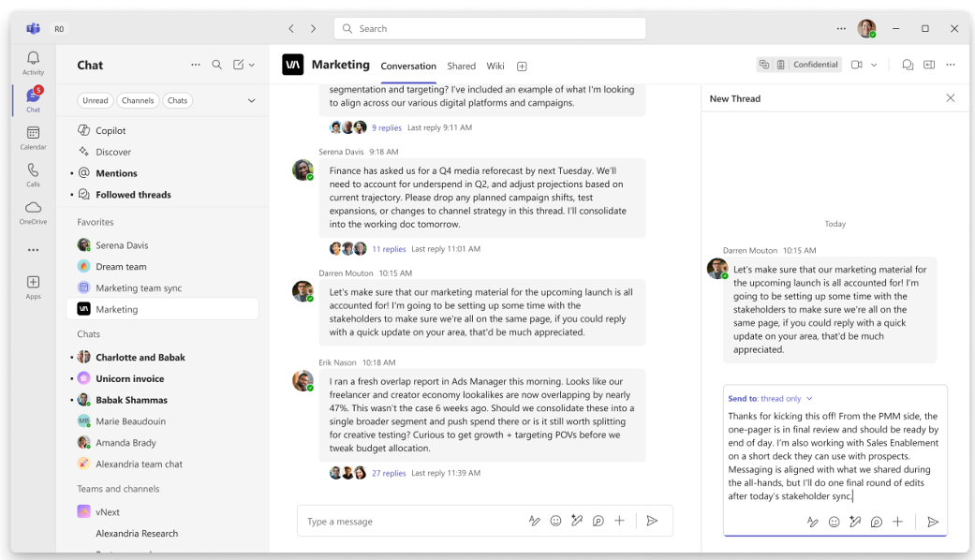This screenshot has width=975, height=560.
Task: Navigate forward with the forward arrow
Action: pos(314,29)
